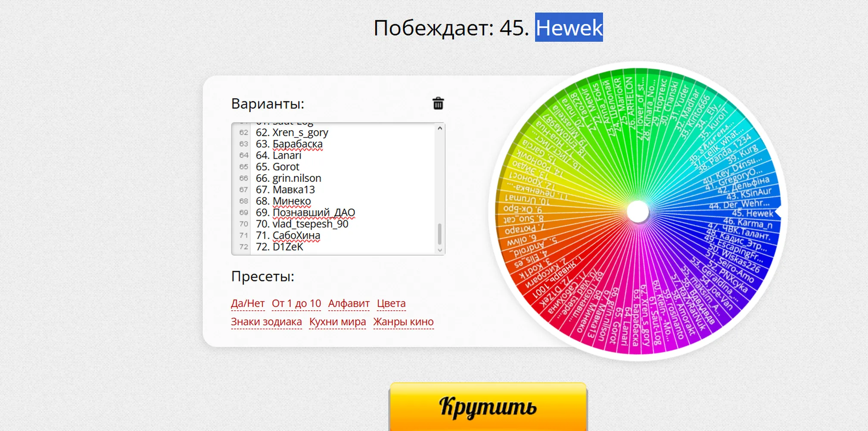Click the scroll up arrow in variants list
868x431 pixels.
(440, 128)
